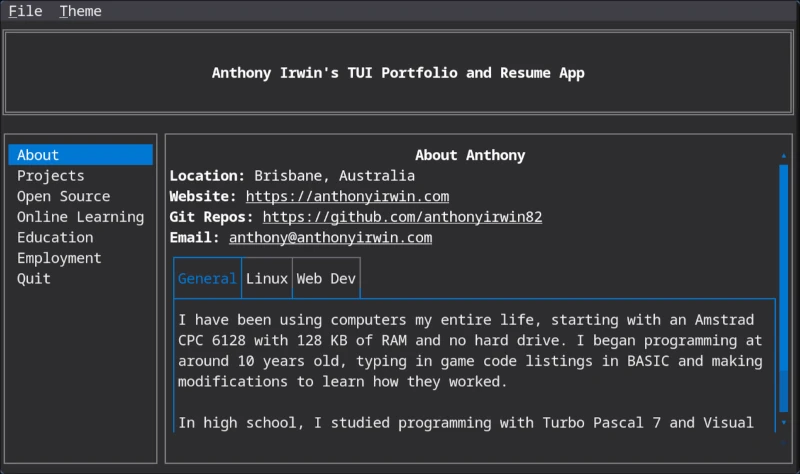Click the paragraph starting 'I have been using computers'
Image resolution: width=800 pixels, height=474 pixels.
click(470, 351)
